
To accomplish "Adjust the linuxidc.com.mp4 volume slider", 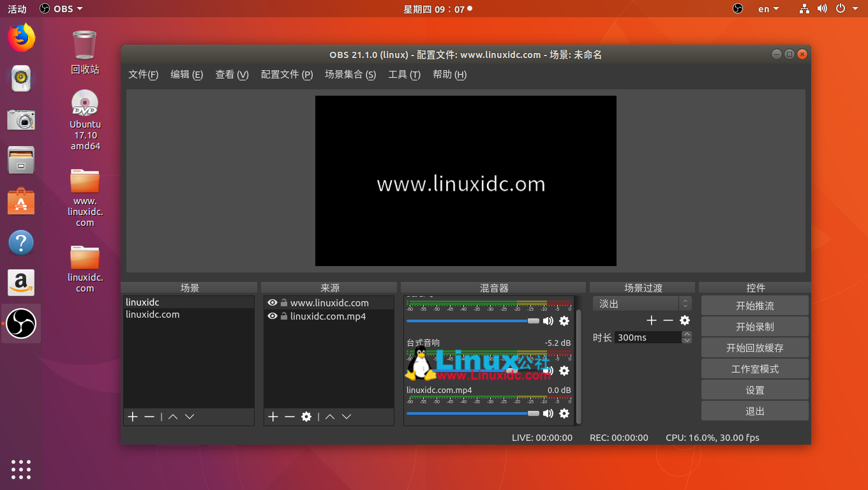I will (473, 413).
